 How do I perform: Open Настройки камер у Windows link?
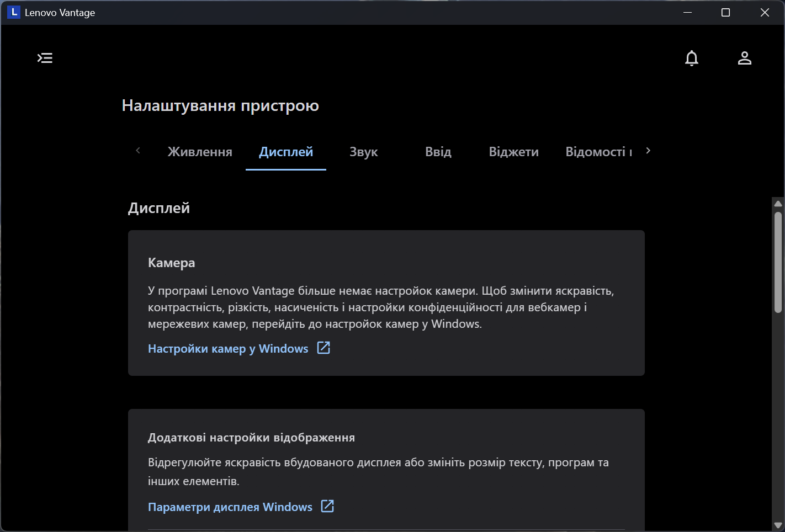pyautogui.click(x=228, y=349)
